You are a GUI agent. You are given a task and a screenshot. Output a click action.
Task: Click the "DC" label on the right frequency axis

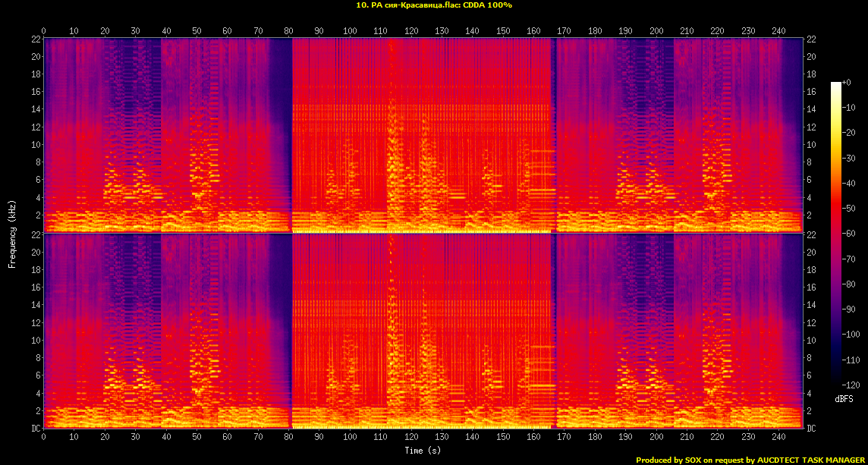(810, 429)
